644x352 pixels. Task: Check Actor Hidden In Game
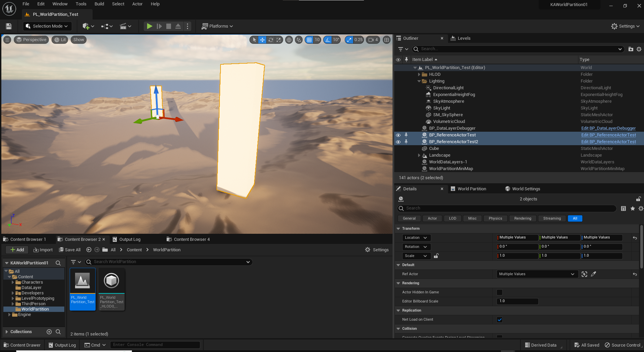[x=500, y=292]
